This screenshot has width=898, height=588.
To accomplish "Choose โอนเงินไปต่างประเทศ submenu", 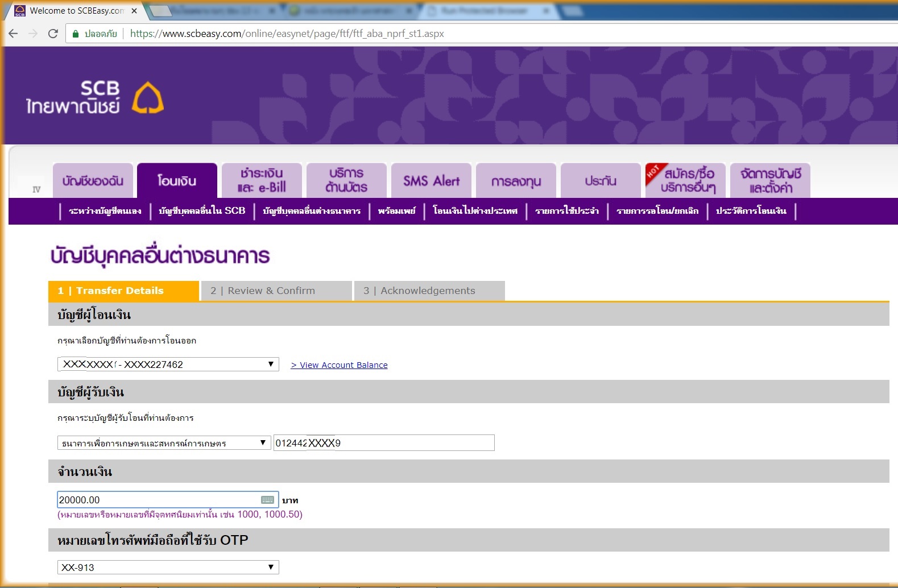I will click(475, 211).
